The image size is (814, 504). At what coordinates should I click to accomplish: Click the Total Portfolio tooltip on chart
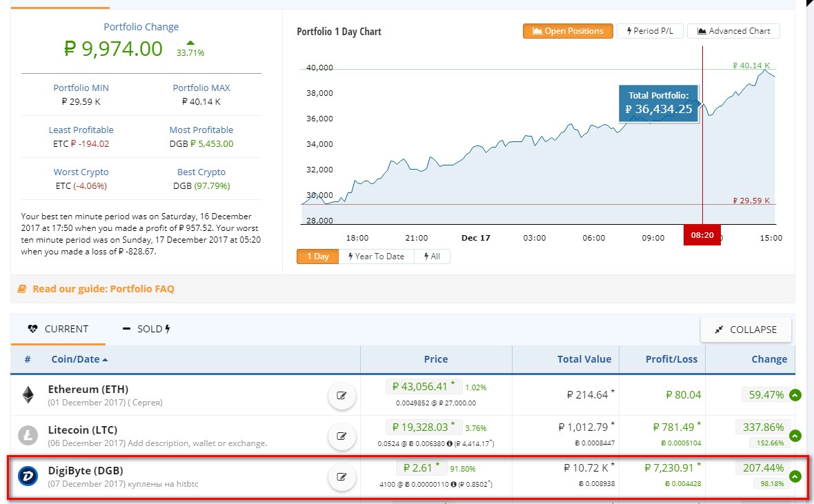click(x=658, y=103)
